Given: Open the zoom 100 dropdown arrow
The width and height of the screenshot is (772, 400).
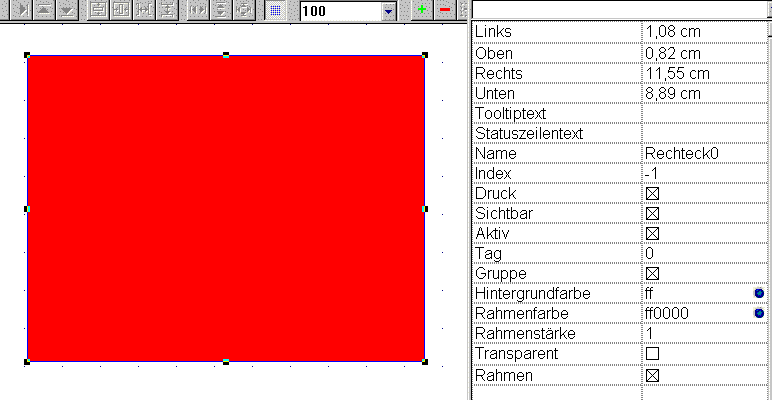Looking at the screenshot, I should [x=388, y=11].
